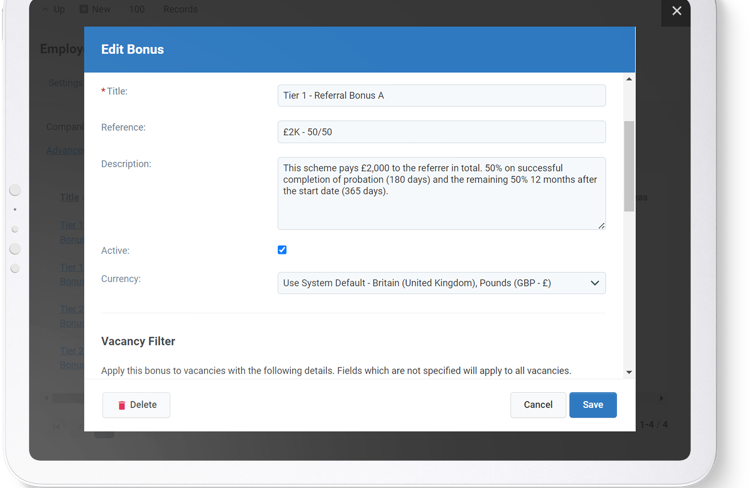The height and width of the screenshot is (488, 750).
Task: Click the Description box resize handle
Action: pyautogui.click(x=601, y=225)
